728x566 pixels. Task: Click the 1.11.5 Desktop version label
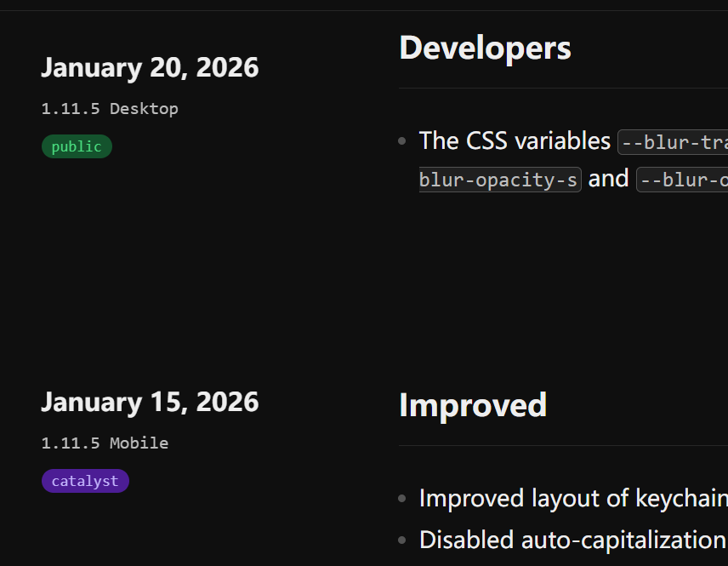110,109
